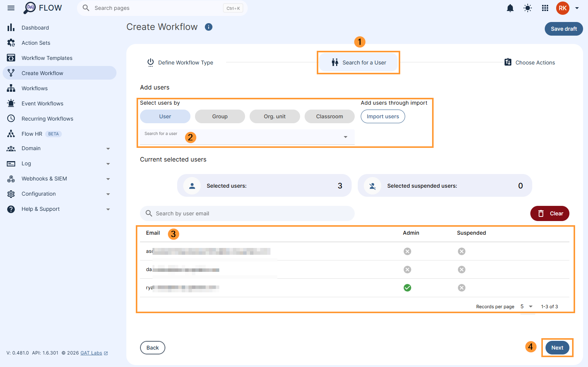Select Search for a User step
The height and width of the screenshot is (367, 588).
coord(358,63)
